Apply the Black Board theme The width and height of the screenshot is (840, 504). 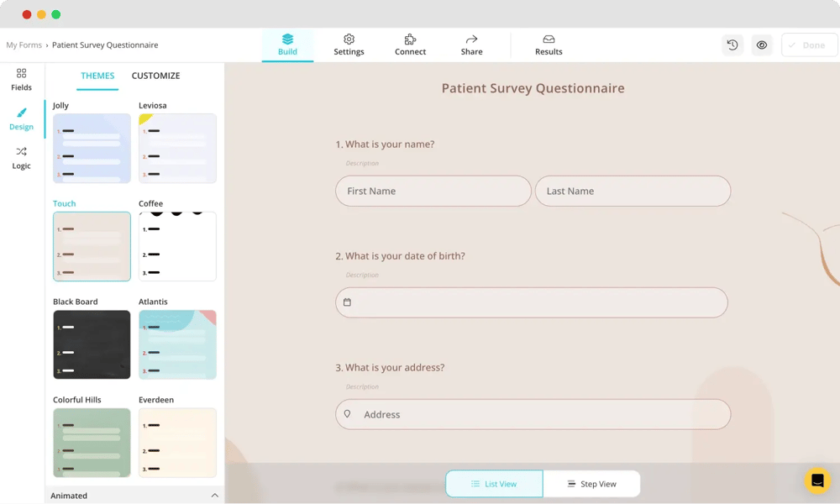pos(92,344)
